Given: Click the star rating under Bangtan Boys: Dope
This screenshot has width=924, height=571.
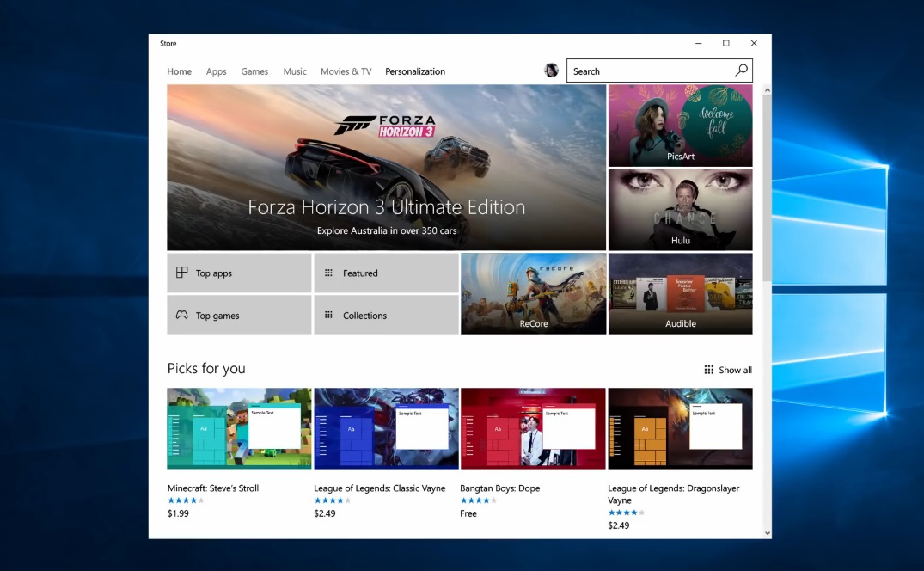Looking at the screenshot, I should coord(479,500).
